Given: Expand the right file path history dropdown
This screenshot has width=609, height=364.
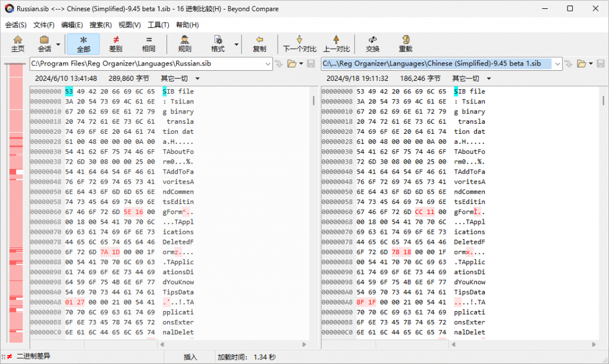Looking at the screenshot, I should point(558,64).
